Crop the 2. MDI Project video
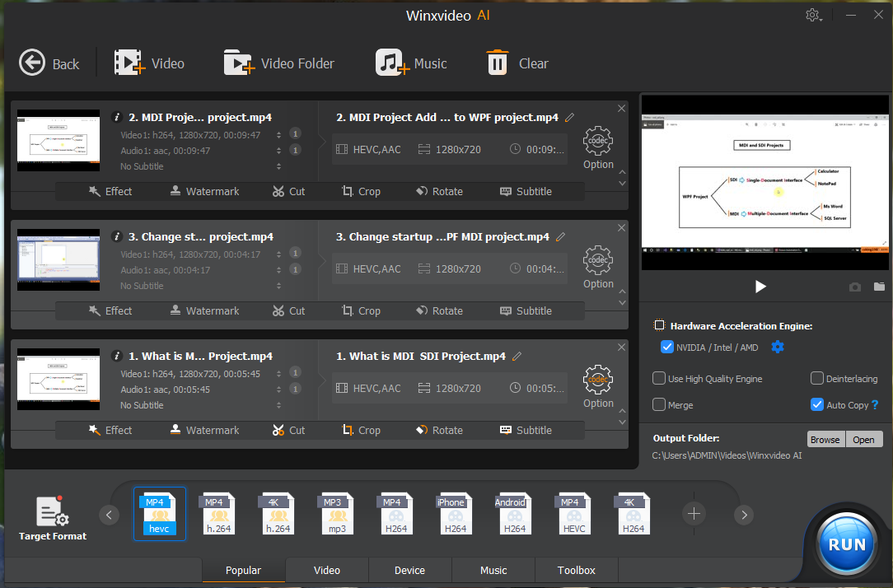Image resolution: width=893 pixels, height=588 pixels. pos(361,191)
